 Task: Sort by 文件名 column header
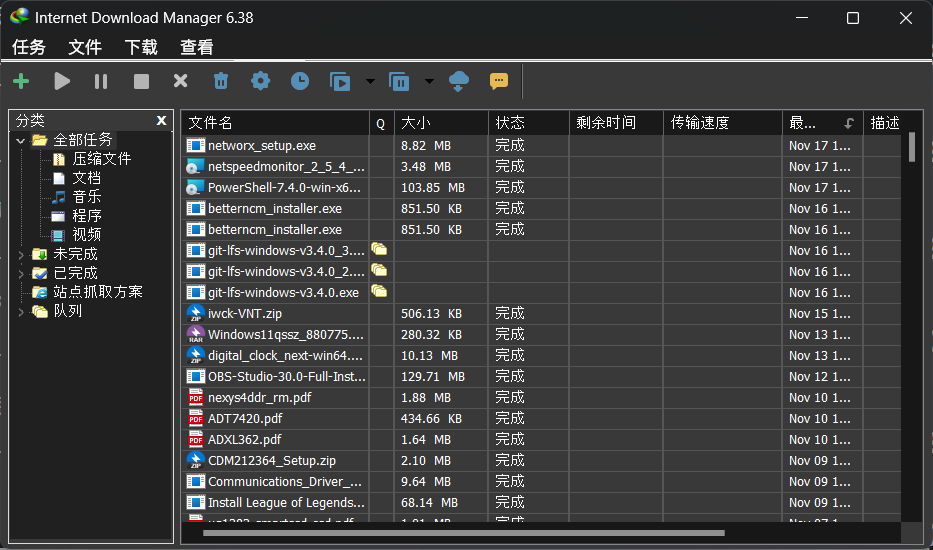pyautogui.click(x=275, y=123)
